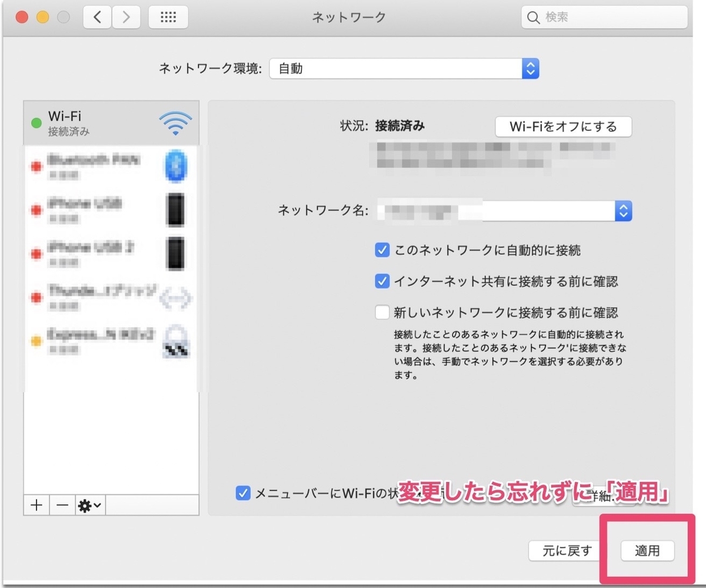Image resolution: width=706 pixels, height=588 pixels.
Task: Select the Wi-Fi service in the sidebar
Action: click(x=111, y=123)
